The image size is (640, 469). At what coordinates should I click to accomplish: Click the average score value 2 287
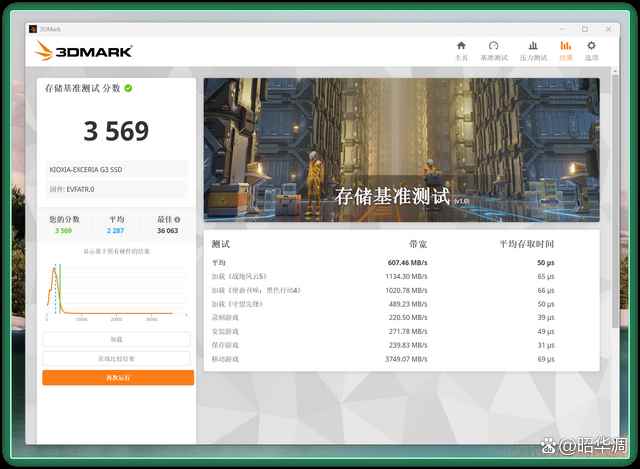(x=116, y=231)
